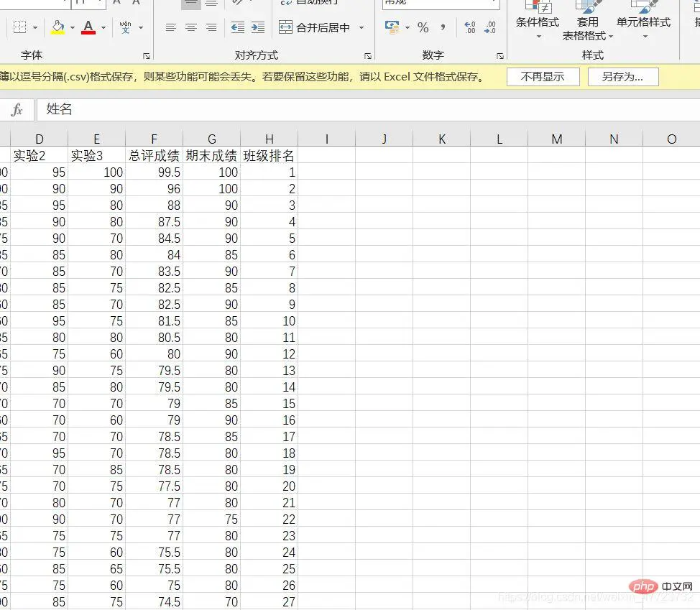Toggle left text alignment
700x610 pixels.
pyautogui.click(x=171, y=27)
